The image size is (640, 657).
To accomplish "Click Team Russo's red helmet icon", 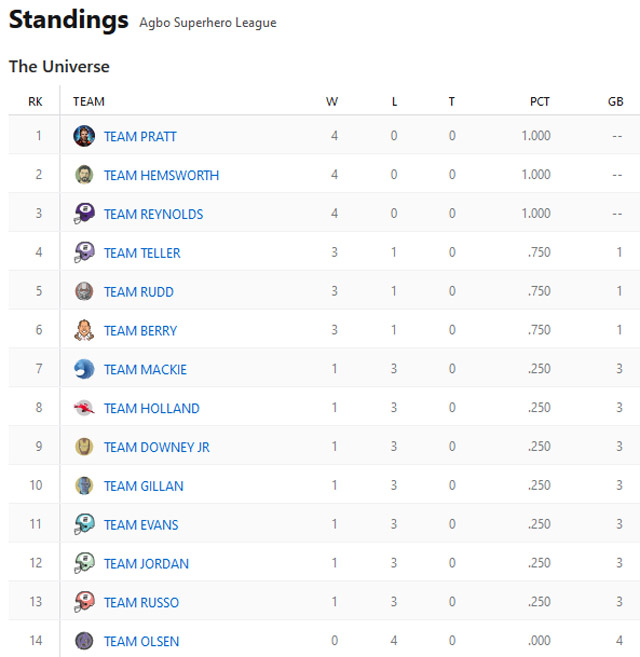I will [84, 602].
